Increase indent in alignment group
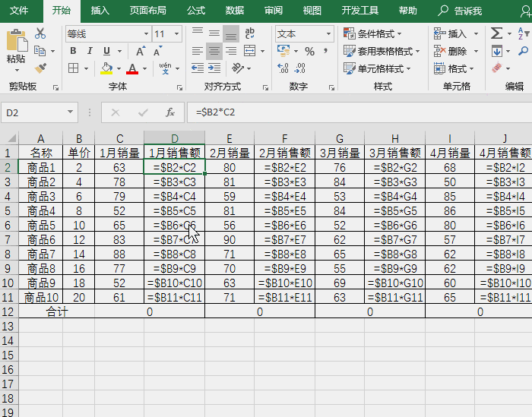 [214, 68]
